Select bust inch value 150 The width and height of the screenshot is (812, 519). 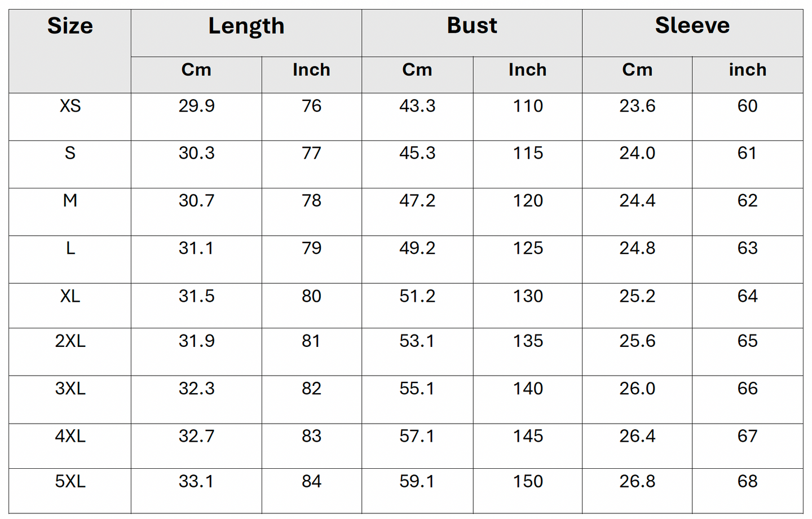pyautogui.click(x=528, y=481)
